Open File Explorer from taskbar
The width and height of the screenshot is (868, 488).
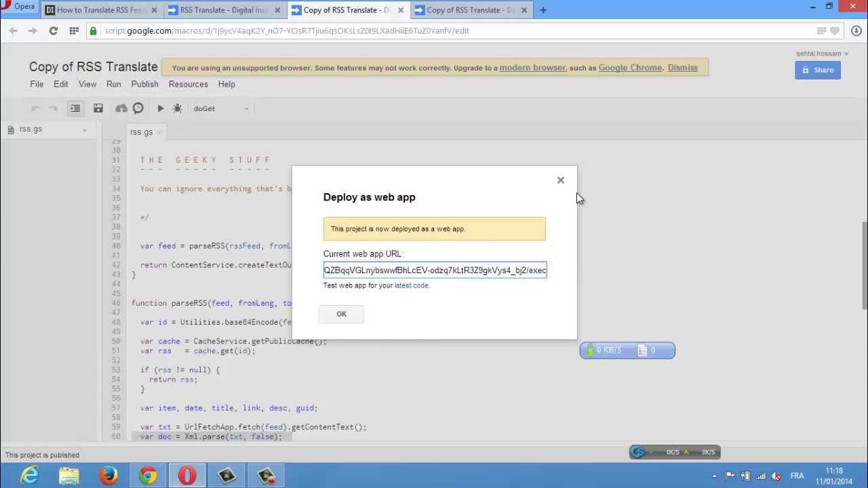pos(68,476)
